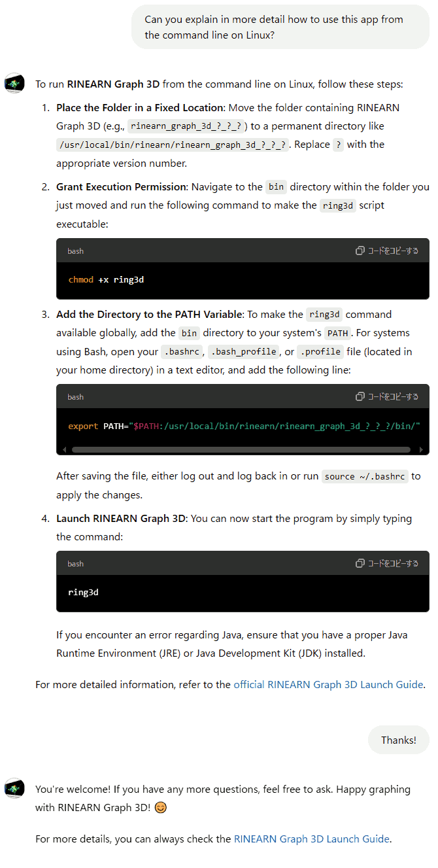The image size is (438, 868).
Task: Click the right arrow of the code scrollbar
Action: pyautogui.click(x=422, y=450)
